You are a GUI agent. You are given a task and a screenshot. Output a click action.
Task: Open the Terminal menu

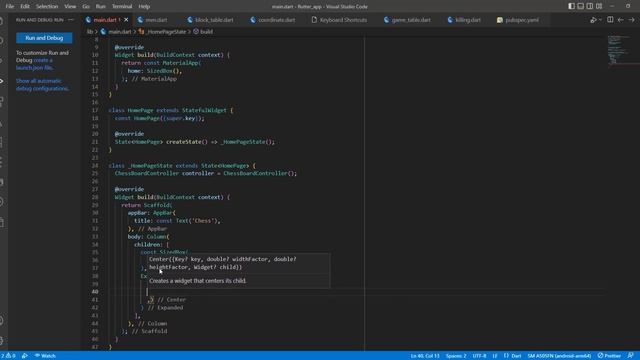[122, 7]
